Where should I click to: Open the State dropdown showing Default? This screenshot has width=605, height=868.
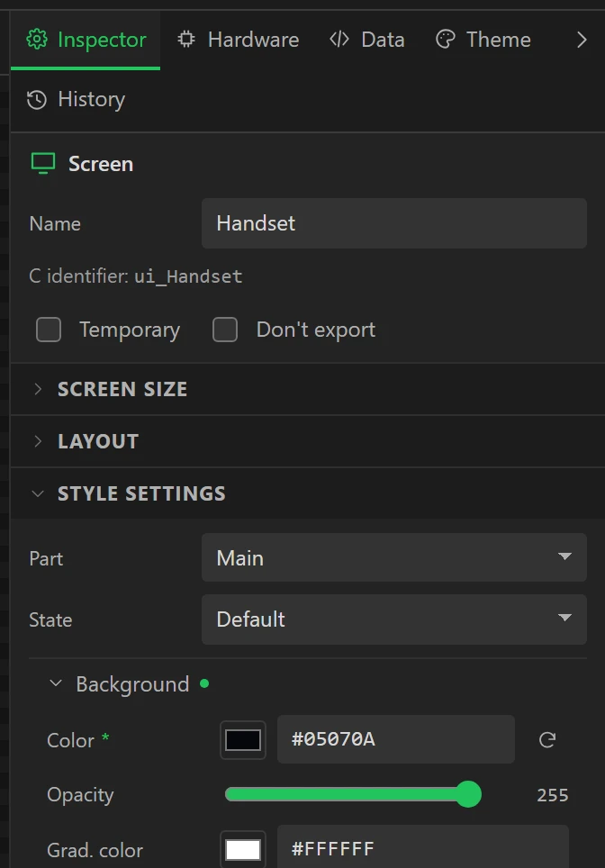pyautogui.click(x=394, y=619)
